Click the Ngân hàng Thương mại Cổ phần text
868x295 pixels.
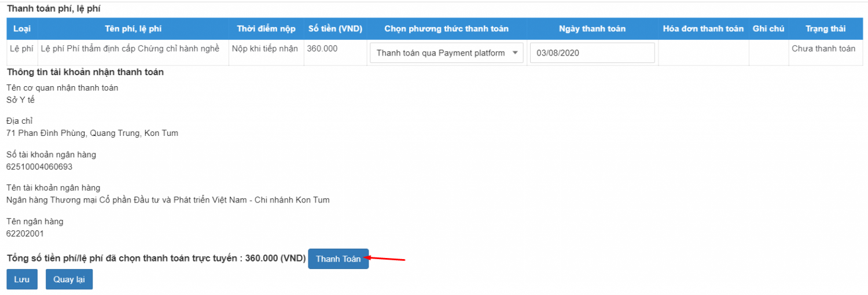[x=168, y=200]
